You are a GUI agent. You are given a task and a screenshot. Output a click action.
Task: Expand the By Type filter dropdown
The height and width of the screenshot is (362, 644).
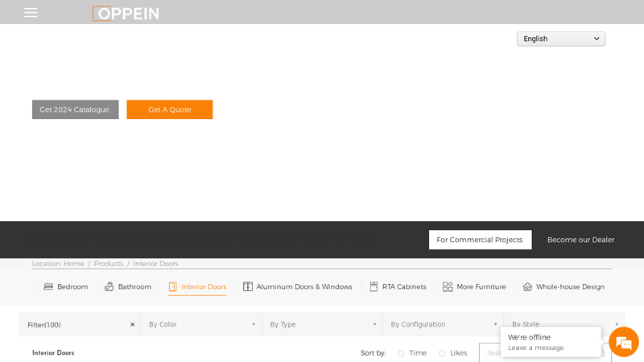[322, 324]
